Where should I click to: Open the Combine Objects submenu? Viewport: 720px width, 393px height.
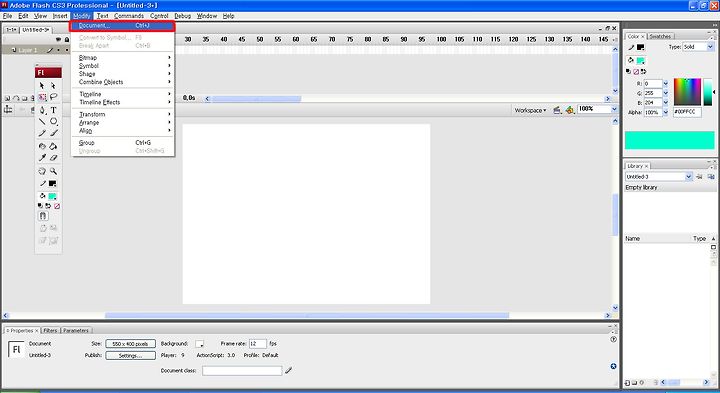123,82
